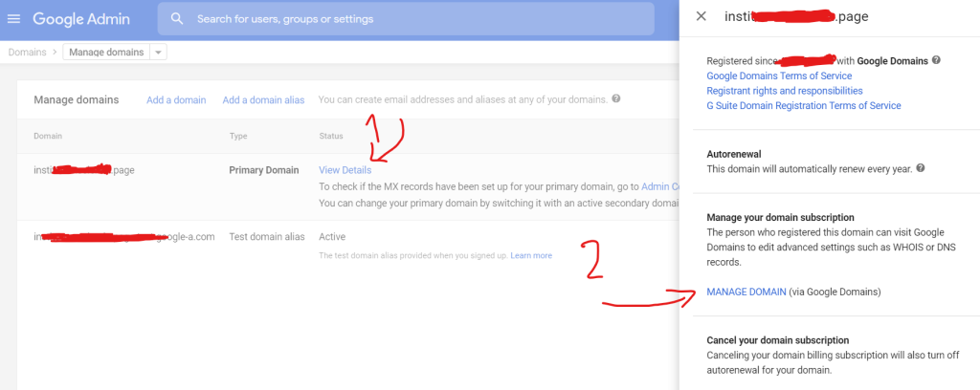The image size is (980, 390).
Task: Click MANAGE DOMAIN via Google Domains
Action: [746, 292]
